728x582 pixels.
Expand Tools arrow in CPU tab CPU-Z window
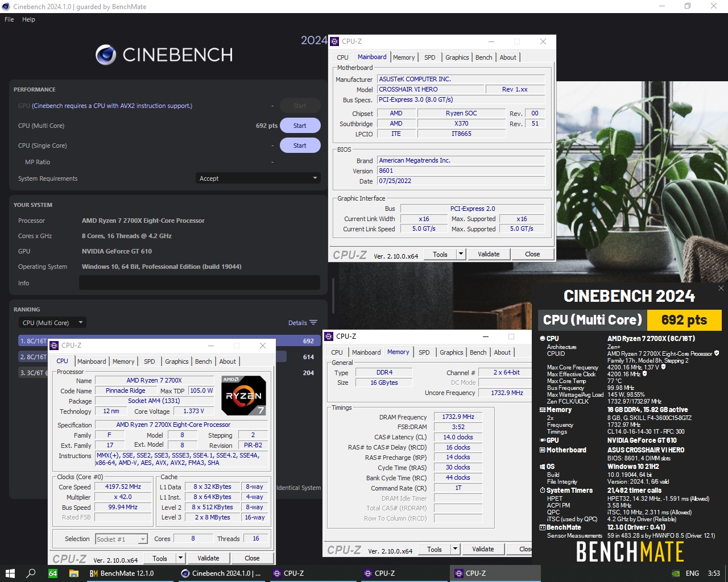(x=180, y=558)
